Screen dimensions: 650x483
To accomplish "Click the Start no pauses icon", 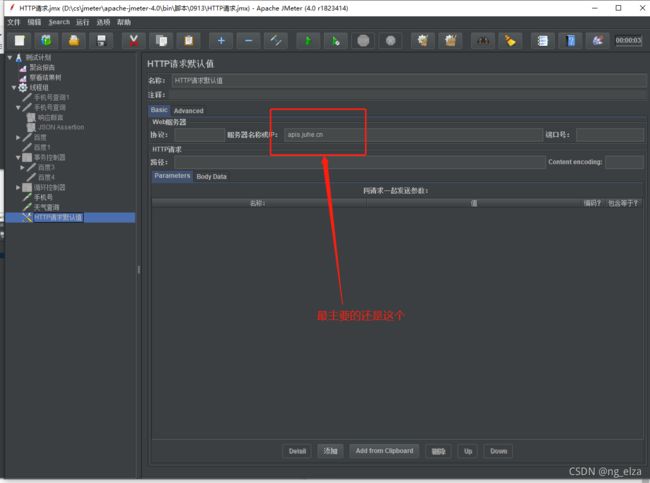I will point(335,41).
